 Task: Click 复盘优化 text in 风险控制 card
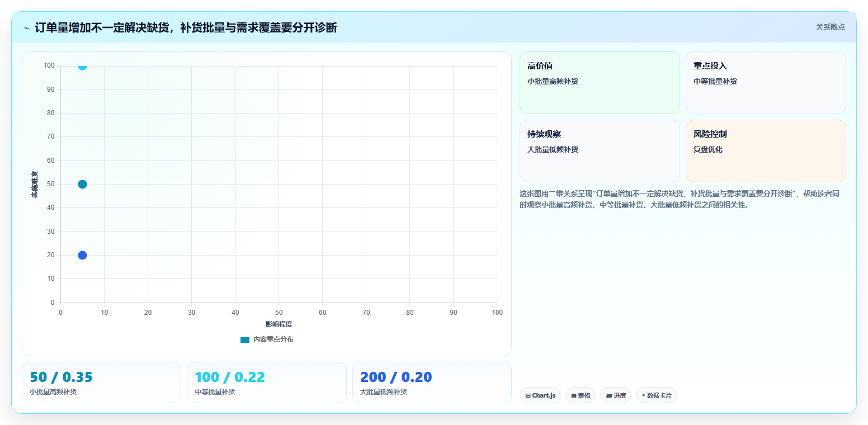(708, 150)
